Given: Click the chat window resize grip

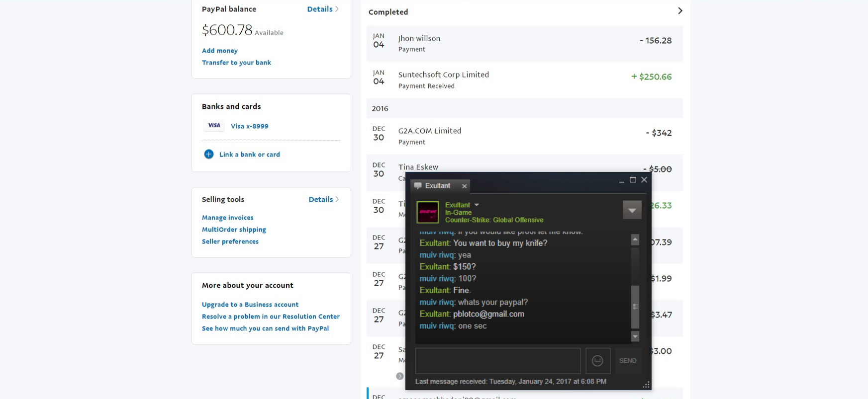Looking at the screenshot, I should (646, 385).
